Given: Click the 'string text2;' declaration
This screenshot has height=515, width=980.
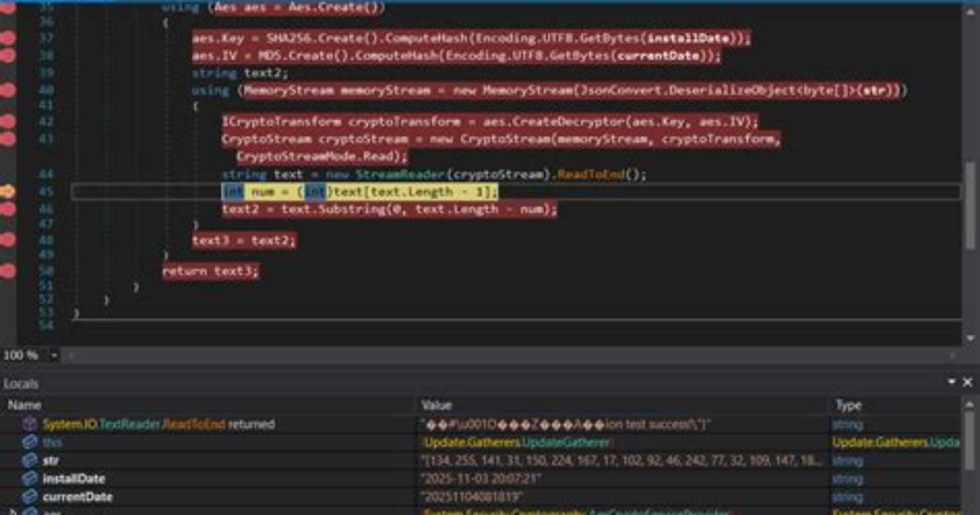Looking at the screenshot, I should (x=240, y=73).
